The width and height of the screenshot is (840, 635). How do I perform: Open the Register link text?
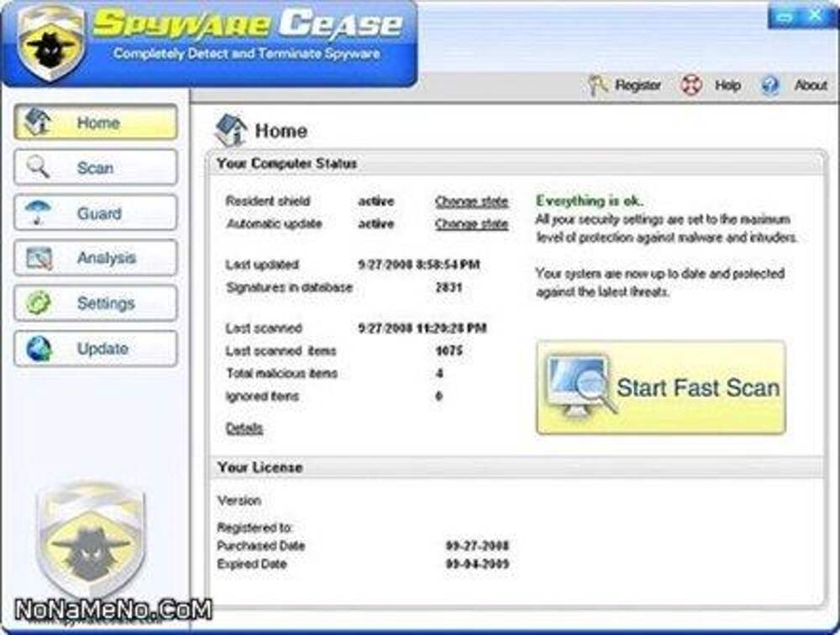[x=638, y=85]
